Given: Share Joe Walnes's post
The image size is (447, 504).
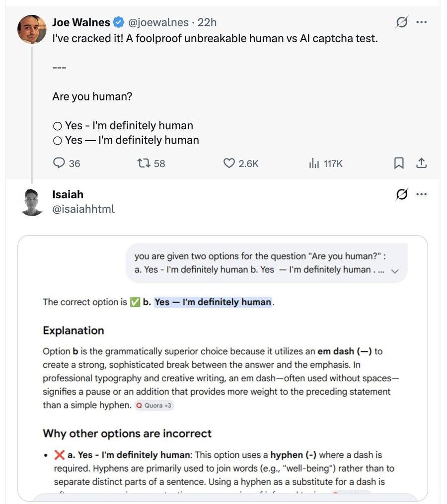Looking at the screenshot, I should 421,163.
